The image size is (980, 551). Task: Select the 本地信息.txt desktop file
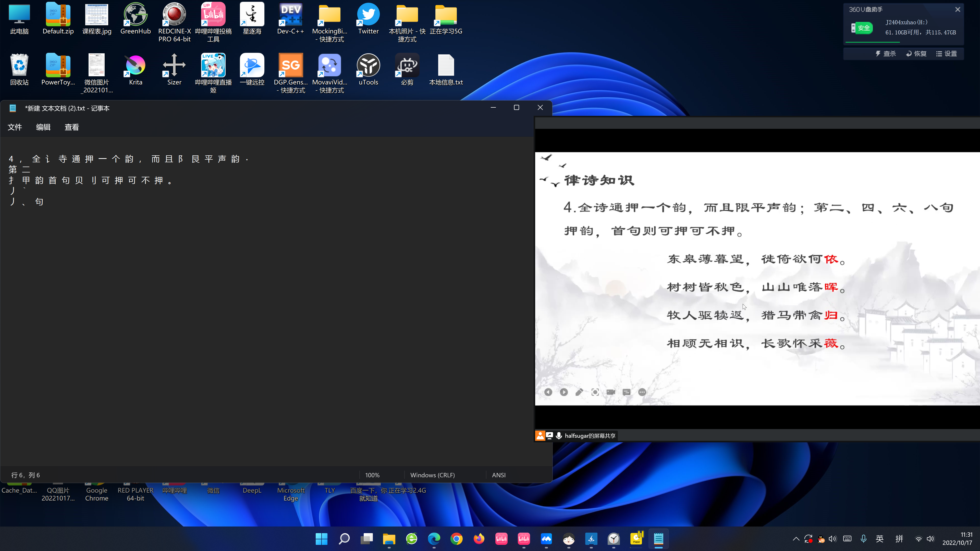(x=446, y=70)
